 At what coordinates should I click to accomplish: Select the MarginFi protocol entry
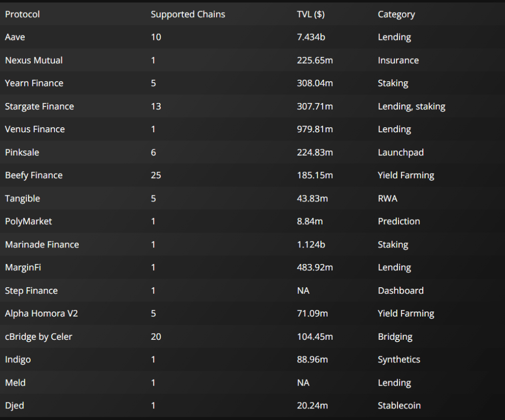pos(23,268)
